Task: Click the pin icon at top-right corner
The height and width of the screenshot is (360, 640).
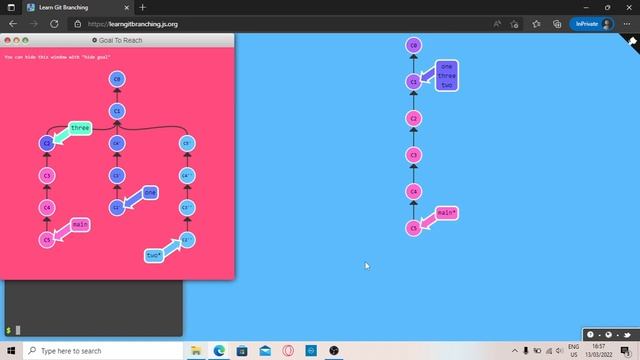Action: click(x=632, y=41)
